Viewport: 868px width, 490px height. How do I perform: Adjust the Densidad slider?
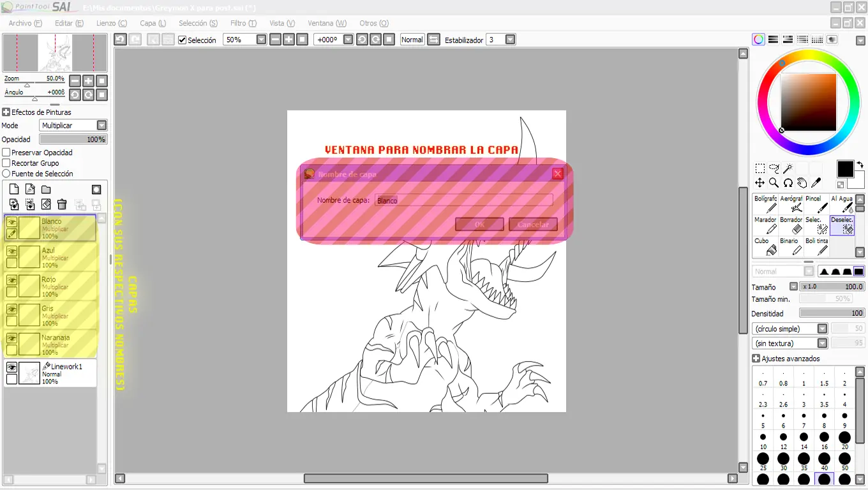pyautogui.click(x=832, y=313)
